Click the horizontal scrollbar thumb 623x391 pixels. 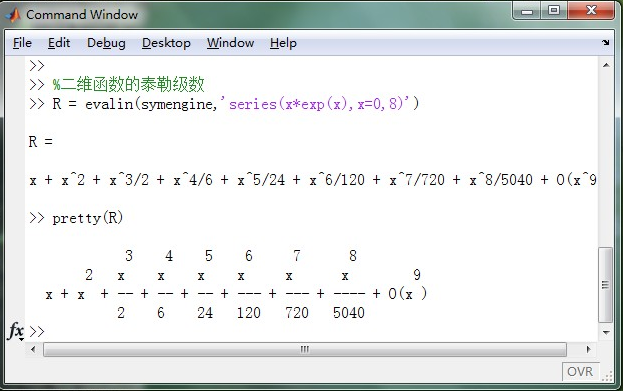(305, 349)
